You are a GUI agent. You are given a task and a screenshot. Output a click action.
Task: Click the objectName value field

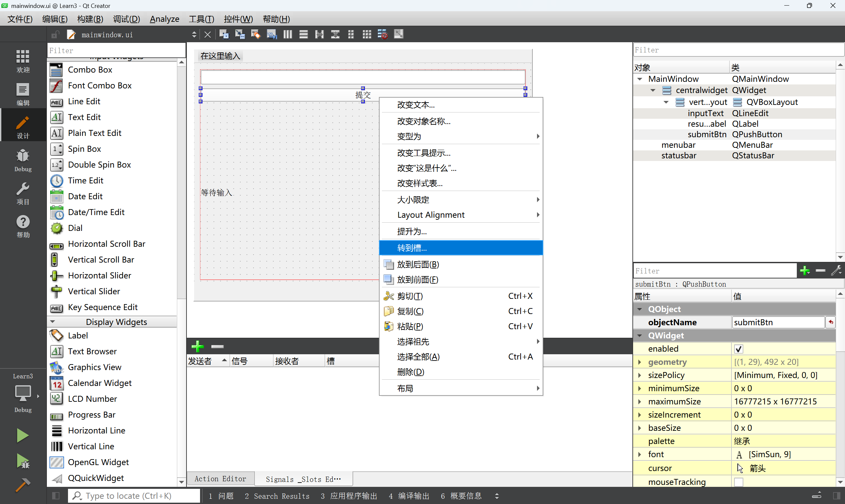click(778, 322)
